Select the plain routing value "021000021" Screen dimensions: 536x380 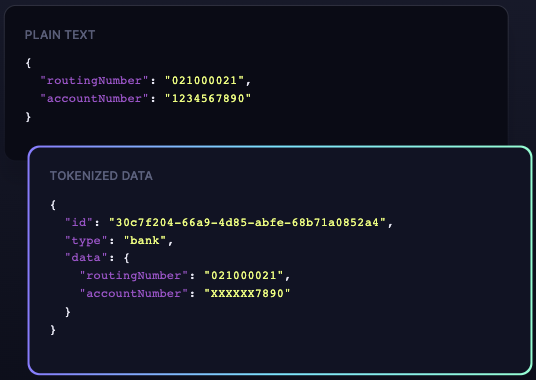pos(204,81)
